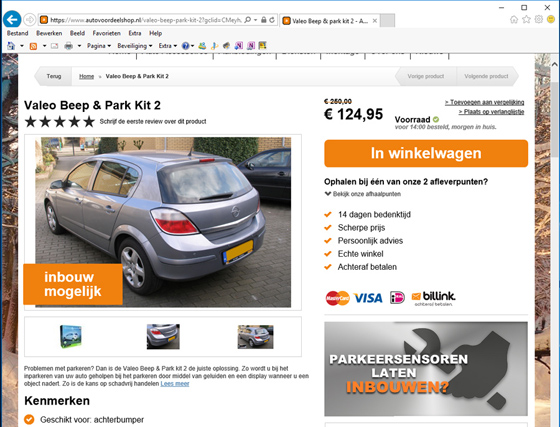This screenshot has height=427, width=560.
Task: Click Schrijf de eerste review link
Action: 153,121
